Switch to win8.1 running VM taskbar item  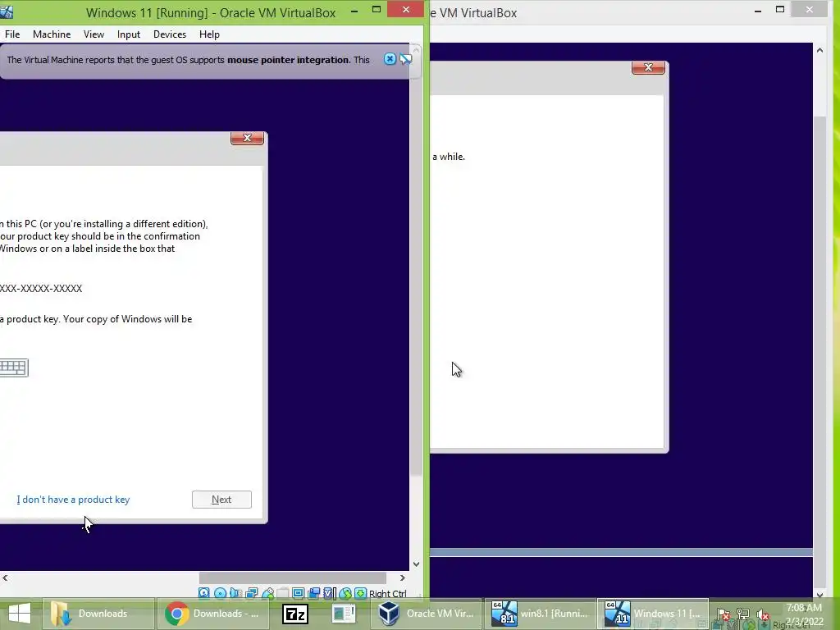click(540, 614)
